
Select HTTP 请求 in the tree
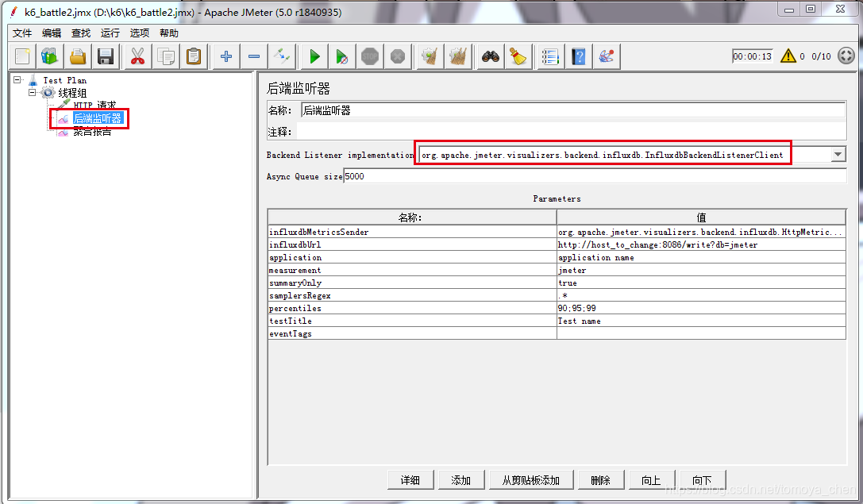[94, 105]
